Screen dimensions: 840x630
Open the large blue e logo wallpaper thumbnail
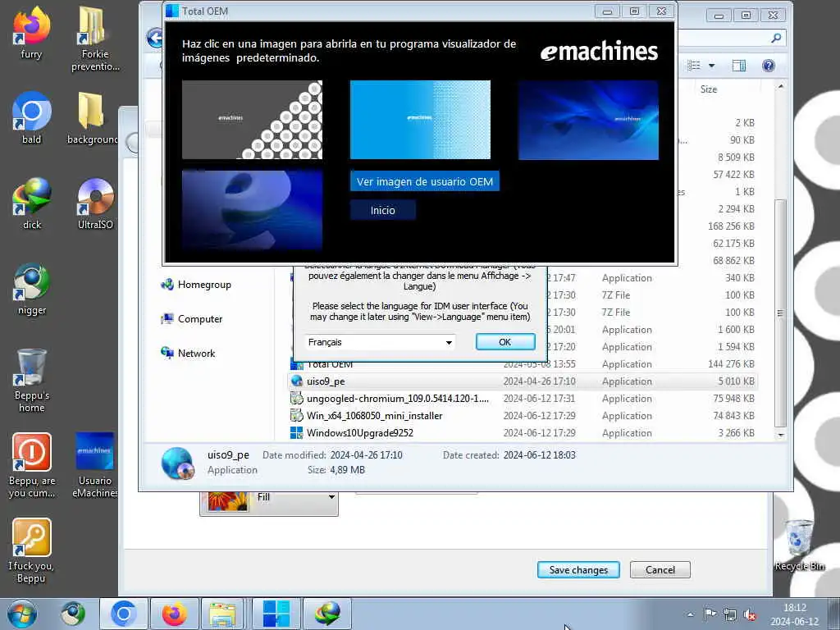253,210
